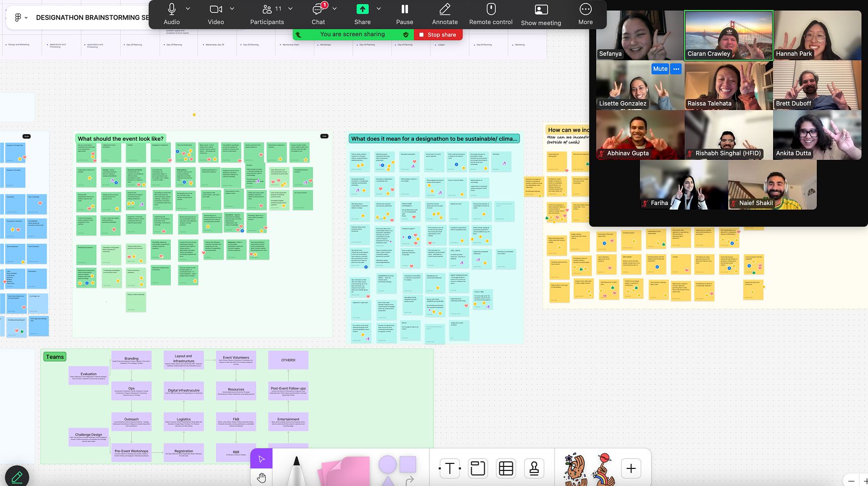868x486 pixels.
Task: Open the More meeting options menu
Action: (585, 15)
